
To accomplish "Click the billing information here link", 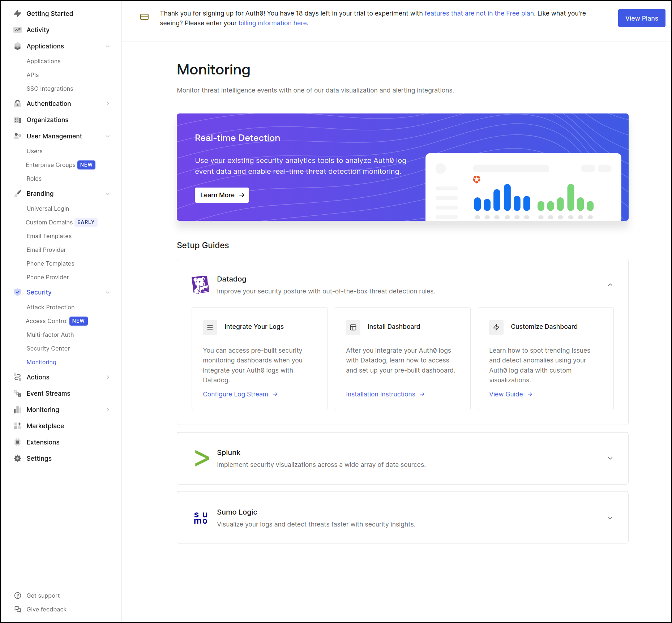I will 273,23.
